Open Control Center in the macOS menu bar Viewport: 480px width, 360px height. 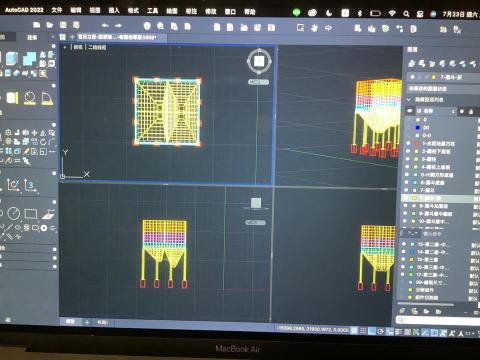[x=420, y=14]
